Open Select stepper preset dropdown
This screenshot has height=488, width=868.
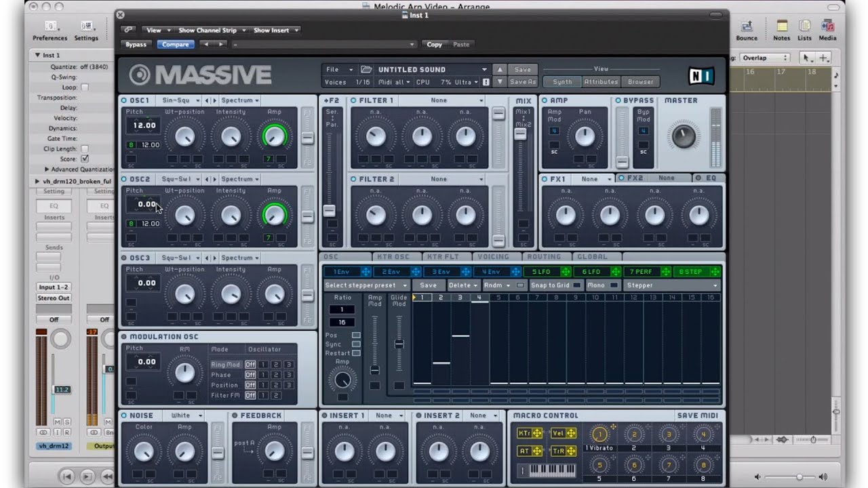[x=367, y=285]
